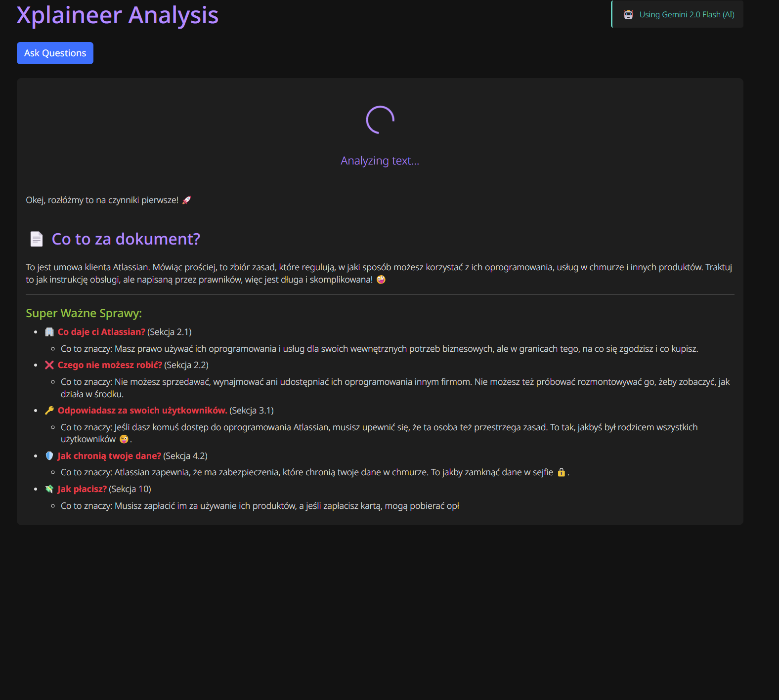
Task: Click the loading spinner above Analyzing text
Action: click(x=380, y=120)
